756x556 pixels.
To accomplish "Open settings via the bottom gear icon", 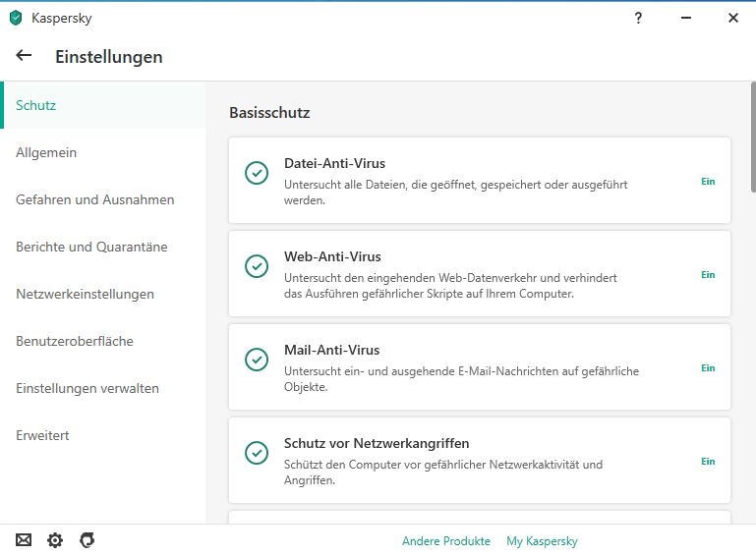I will (55, 540).
